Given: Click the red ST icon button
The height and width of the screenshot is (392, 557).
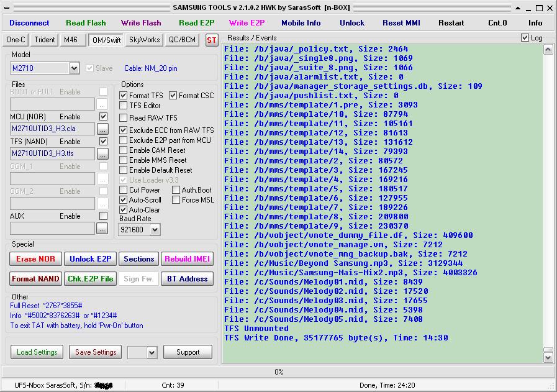Looking at the screenshot, I should pyautogui.click(x=211, y=40).
